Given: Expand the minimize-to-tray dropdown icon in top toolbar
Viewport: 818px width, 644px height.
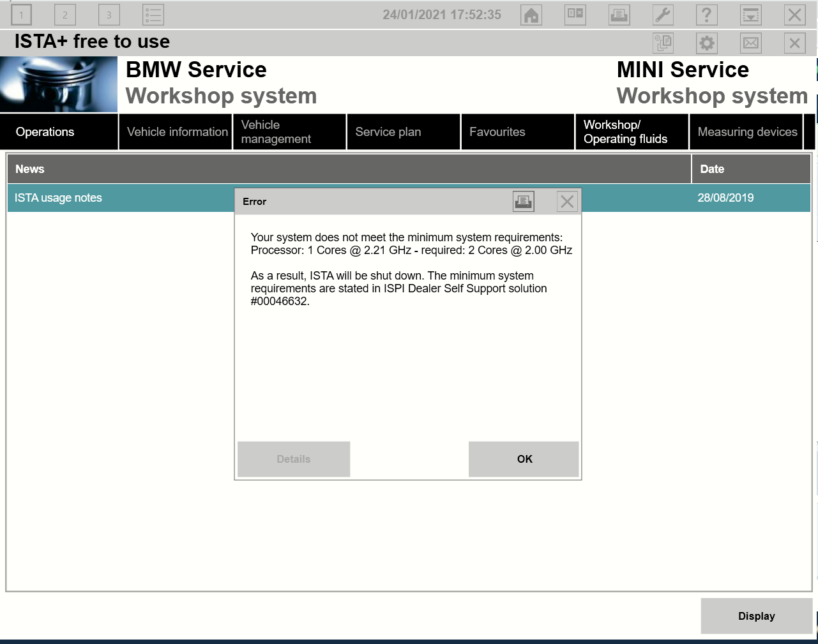Looking at the screenshot, I should point(751,15).
